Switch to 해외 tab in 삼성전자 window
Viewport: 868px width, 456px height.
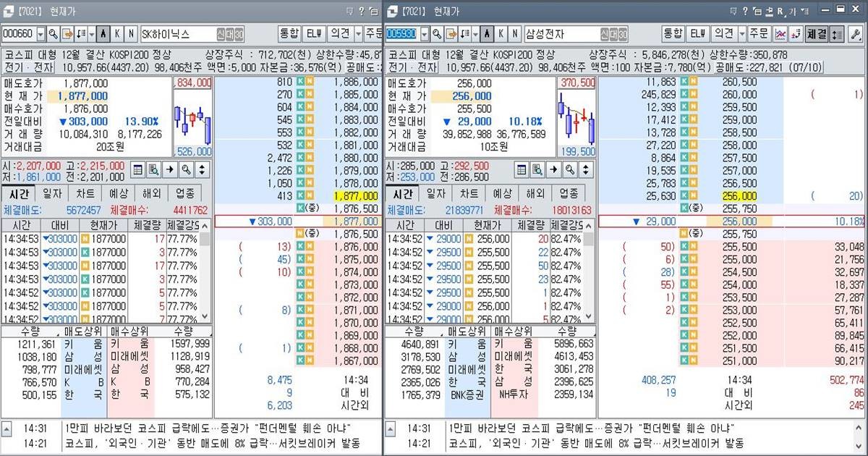[x=535, y=194]
